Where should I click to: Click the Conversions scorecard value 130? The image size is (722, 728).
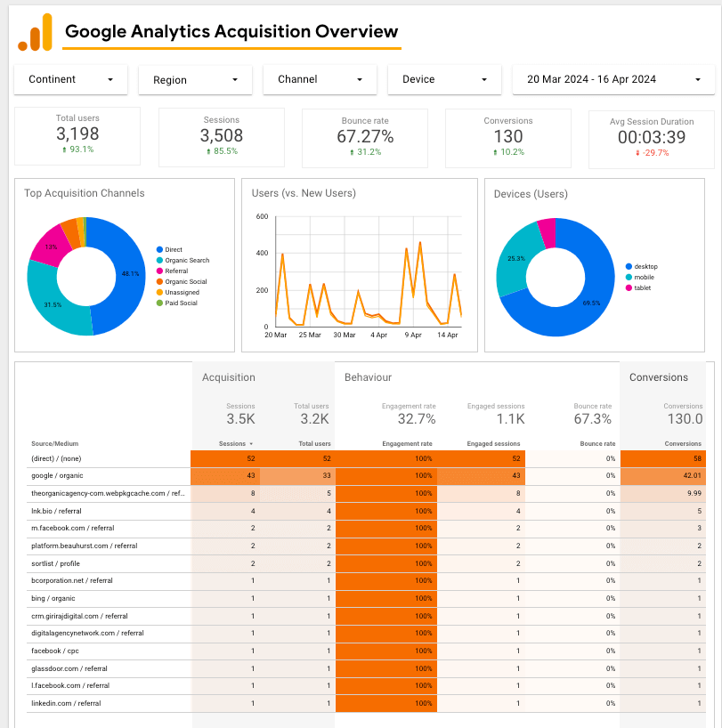point(508,136)
